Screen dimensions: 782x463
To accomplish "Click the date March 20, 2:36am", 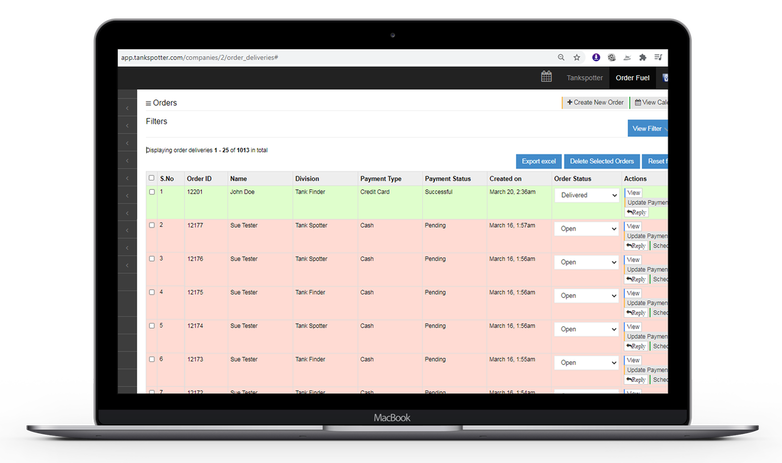I will click(512, 192).
